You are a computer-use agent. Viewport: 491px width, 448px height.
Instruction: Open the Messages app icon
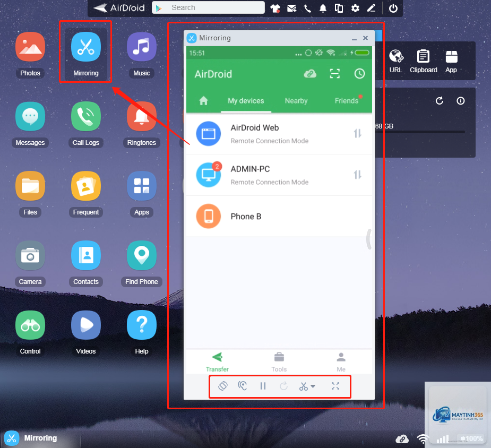pos(30,116)
